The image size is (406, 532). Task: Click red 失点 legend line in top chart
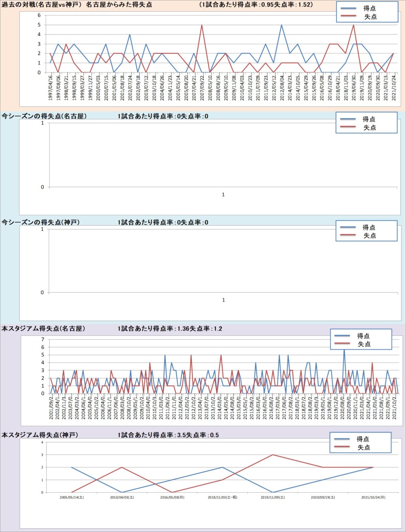click(x=348, y=17)
